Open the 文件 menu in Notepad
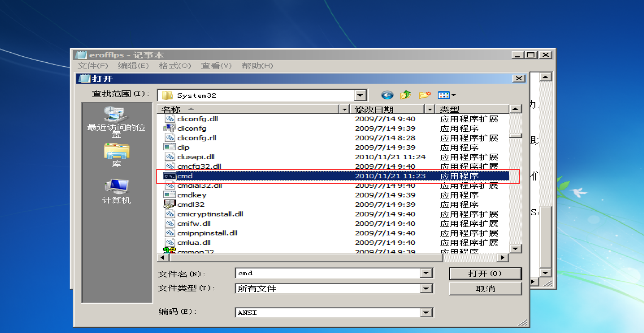 [x=93, y=66]
